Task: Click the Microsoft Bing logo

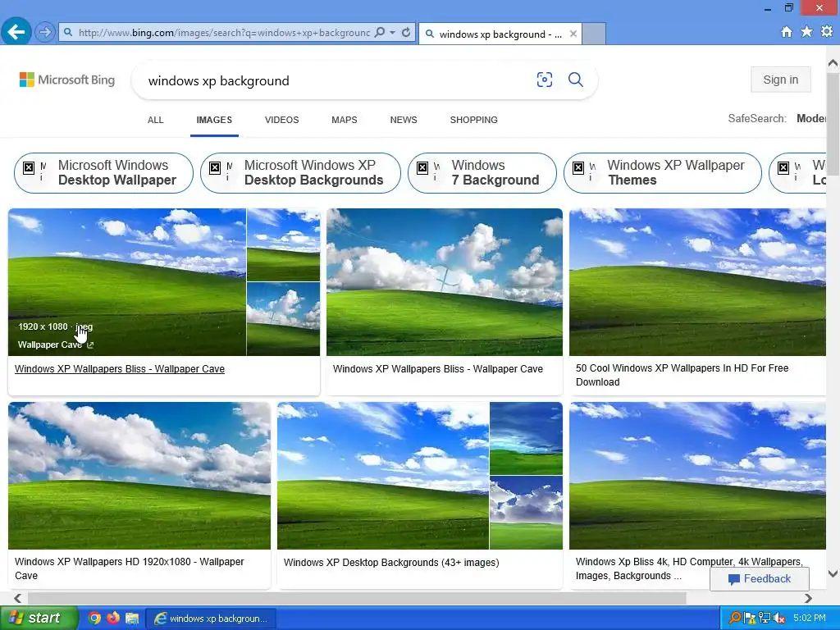Action: 67,80
